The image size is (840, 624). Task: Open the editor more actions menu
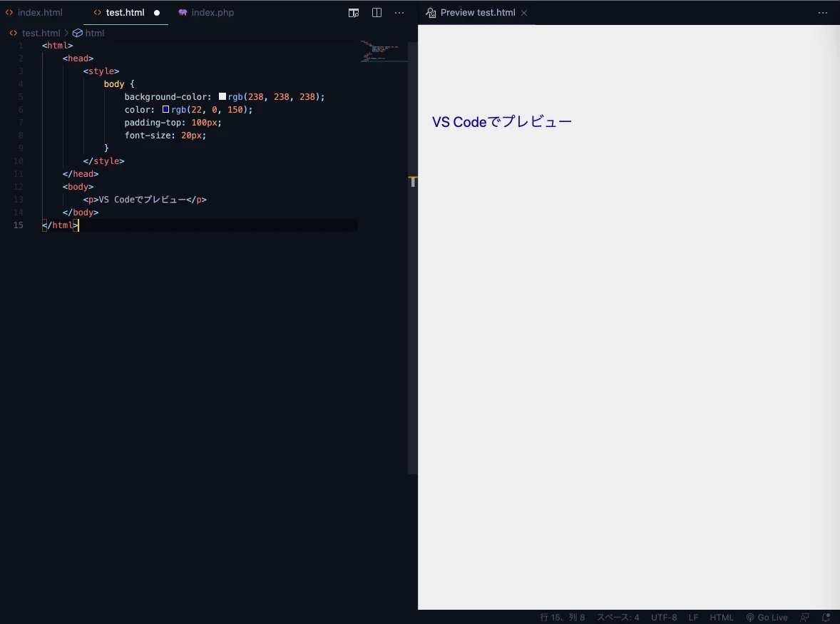pos(399,12)
